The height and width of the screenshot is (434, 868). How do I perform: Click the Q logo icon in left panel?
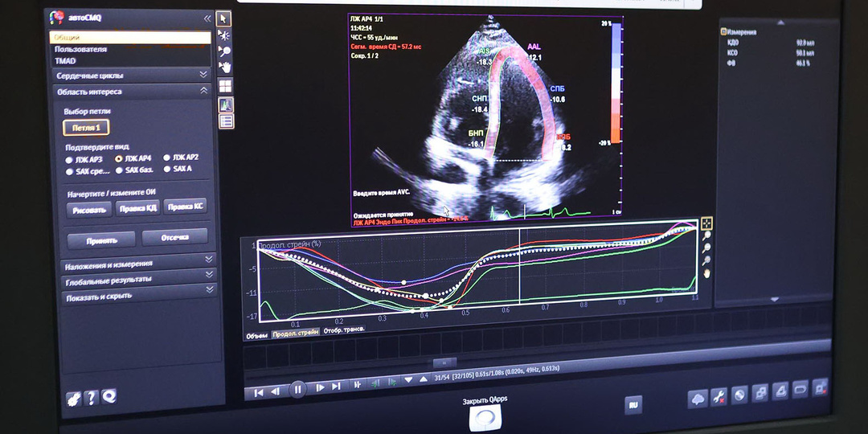click(109, 395)
